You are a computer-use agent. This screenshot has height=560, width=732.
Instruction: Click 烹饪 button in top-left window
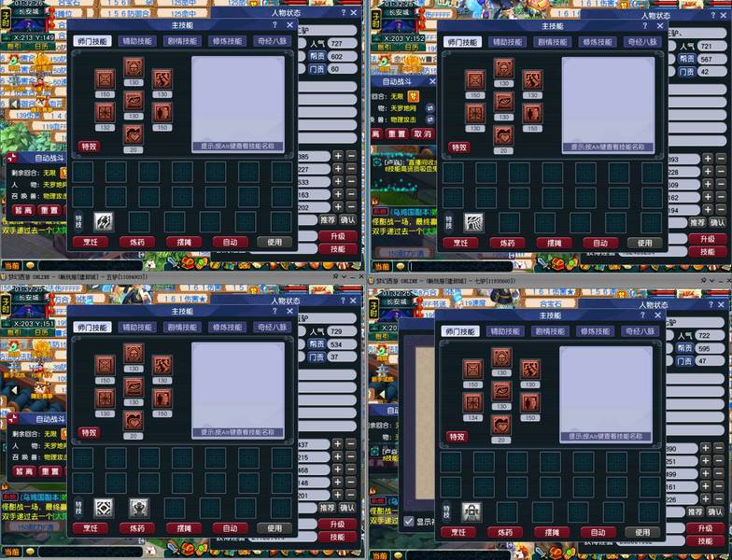click(91, 243)
